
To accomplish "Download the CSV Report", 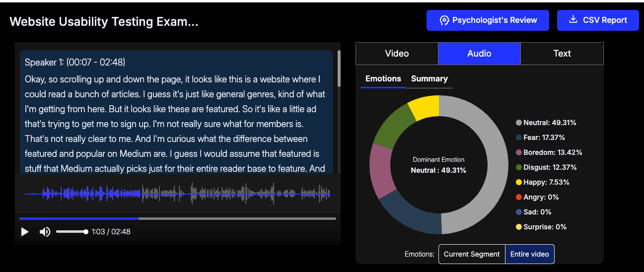I will click(598, 20).
